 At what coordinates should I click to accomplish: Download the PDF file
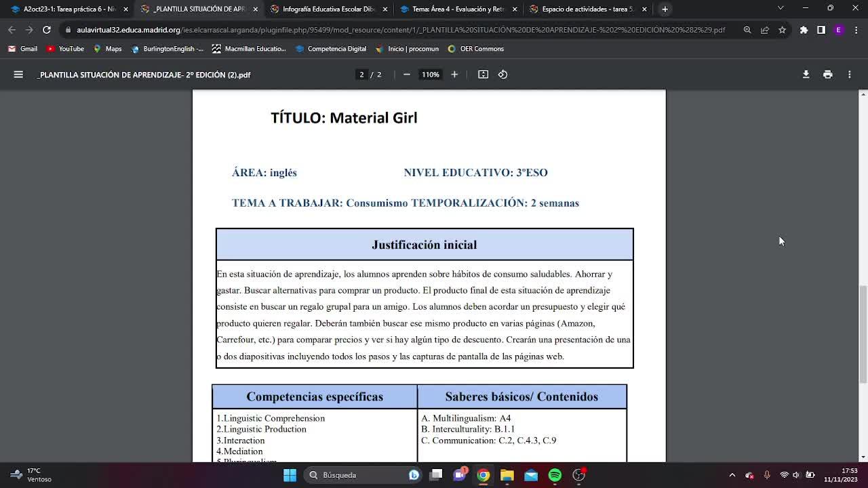point(806,75)
